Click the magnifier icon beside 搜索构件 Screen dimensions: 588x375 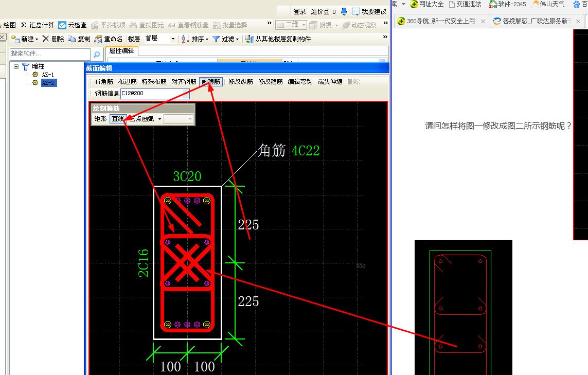(97, 53)
